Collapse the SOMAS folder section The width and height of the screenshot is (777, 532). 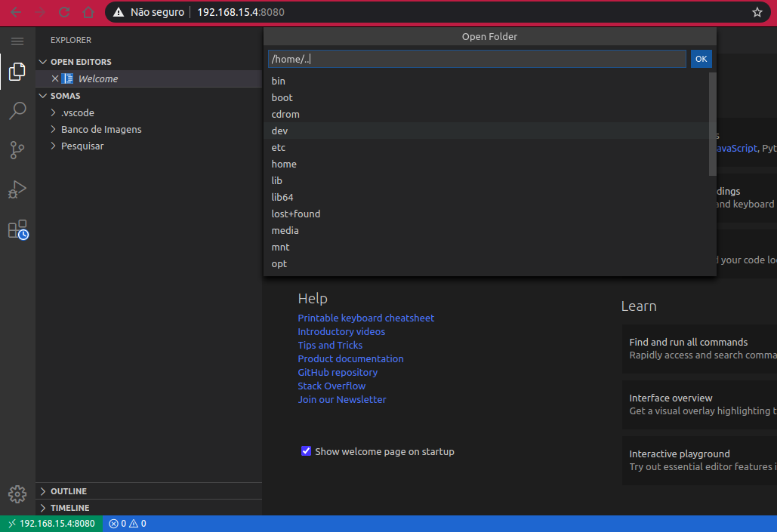click(x=43, y=96)
